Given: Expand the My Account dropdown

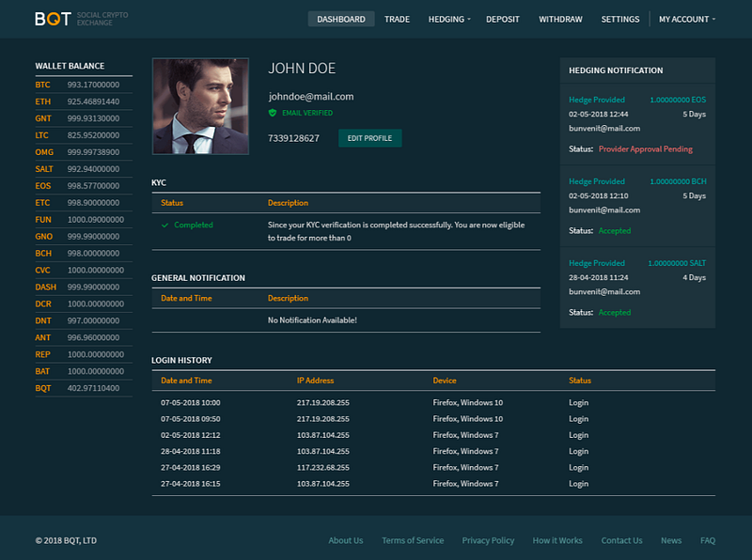Looking at the screenshot, I should click(x=687, y=19).
